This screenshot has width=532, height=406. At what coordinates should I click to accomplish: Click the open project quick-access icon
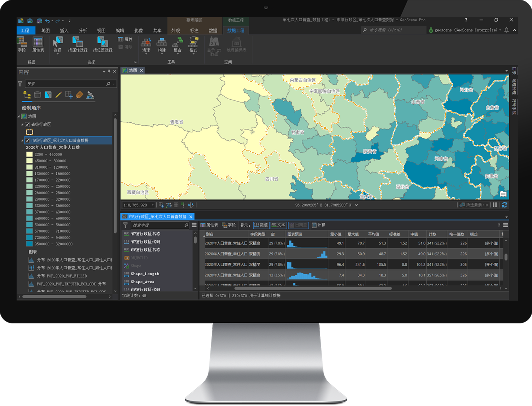[30, 21]
